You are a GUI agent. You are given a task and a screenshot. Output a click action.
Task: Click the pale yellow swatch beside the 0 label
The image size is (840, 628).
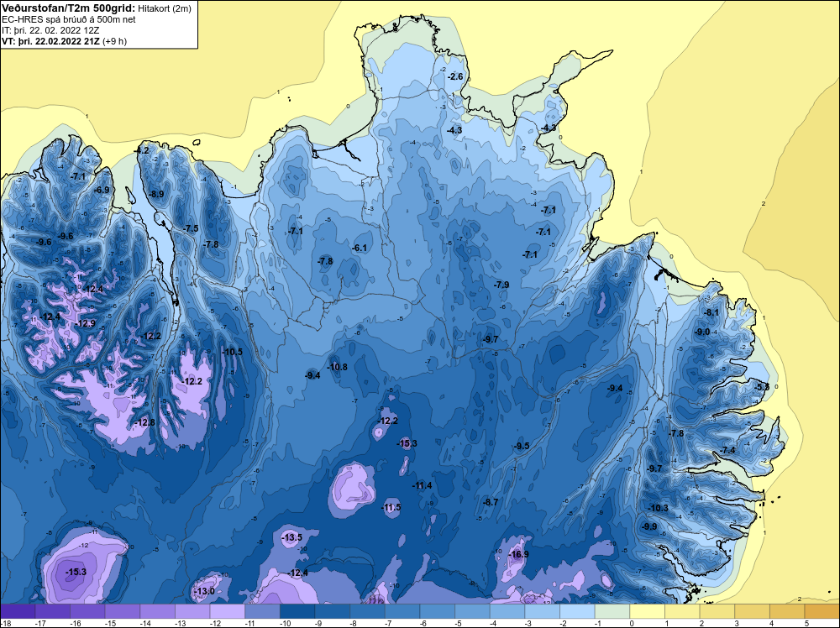coord(647,611)
